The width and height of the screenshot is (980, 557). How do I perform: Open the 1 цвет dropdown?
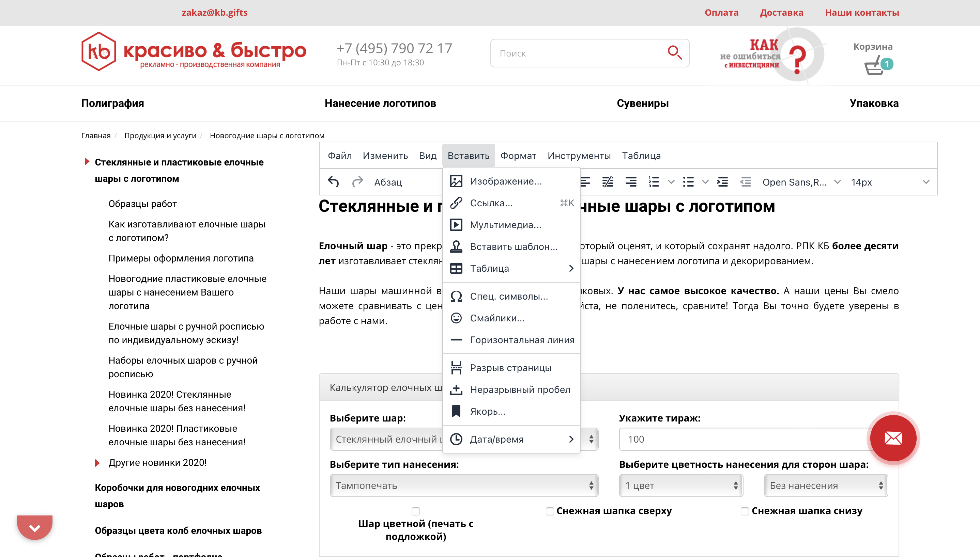pos(681,486)
